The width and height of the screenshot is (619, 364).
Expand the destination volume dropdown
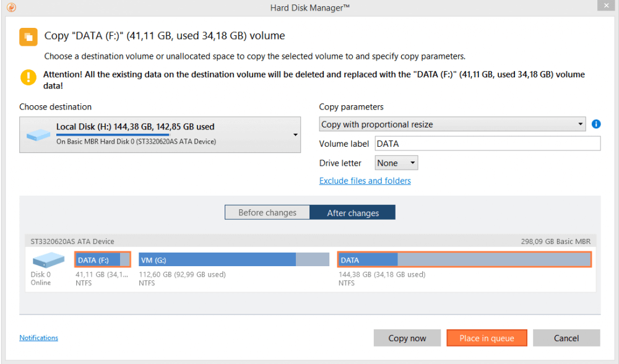click(x=295, y=134)
